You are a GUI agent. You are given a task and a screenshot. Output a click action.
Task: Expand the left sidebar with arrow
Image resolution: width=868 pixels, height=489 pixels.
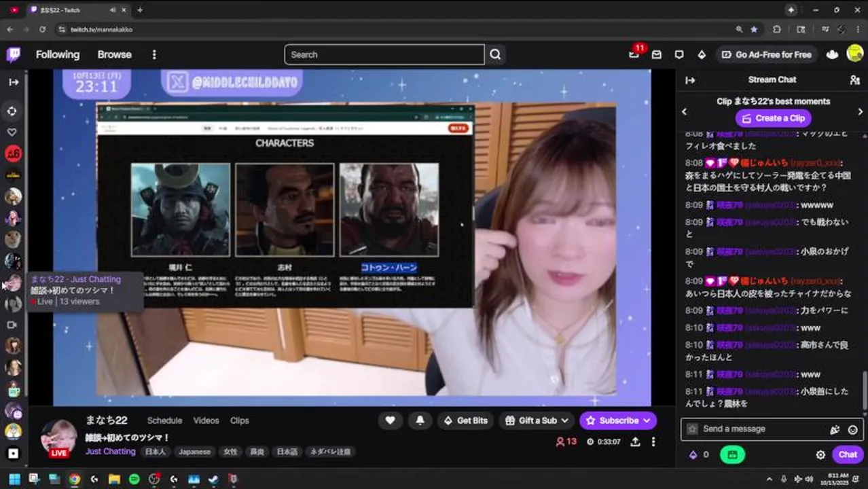[14, 81]
